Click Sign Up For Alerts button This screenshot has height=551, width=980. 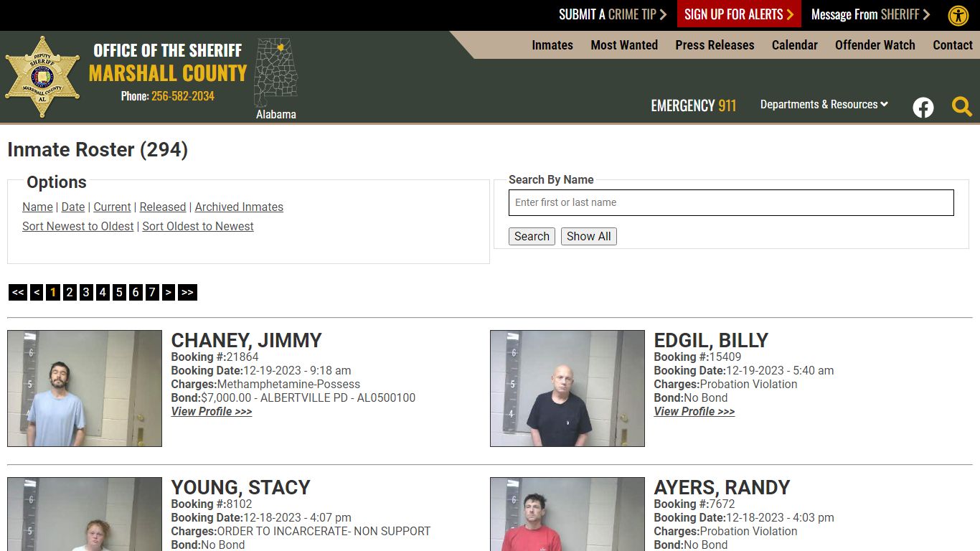click(x=739, y=14)
